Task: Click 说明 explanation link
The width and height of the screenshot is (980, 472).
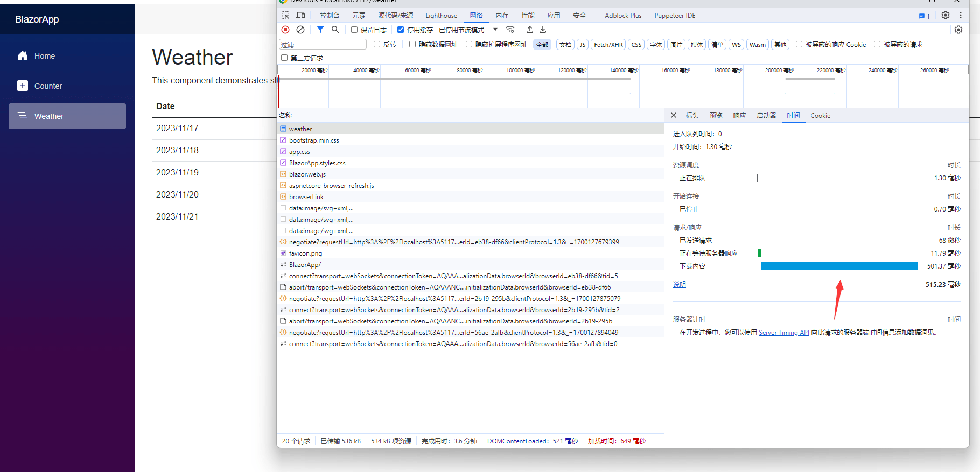Action: tap(679, 285)
